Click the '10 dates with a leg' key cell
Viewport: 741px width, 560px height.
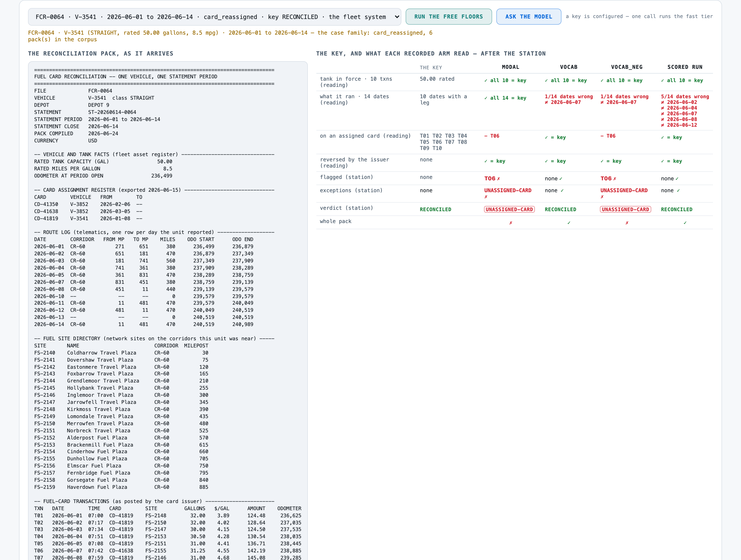click(443, 99)
